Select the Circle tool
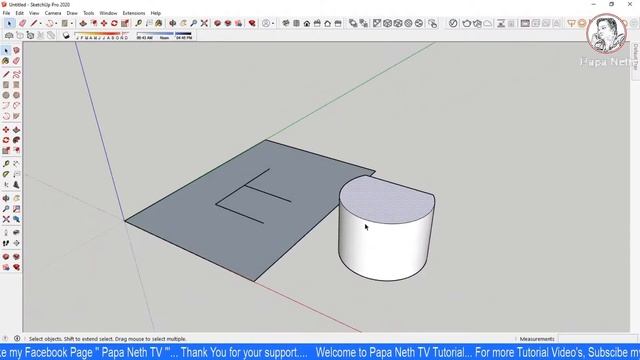This screenshot has height=360, width=640. [6, 95]
